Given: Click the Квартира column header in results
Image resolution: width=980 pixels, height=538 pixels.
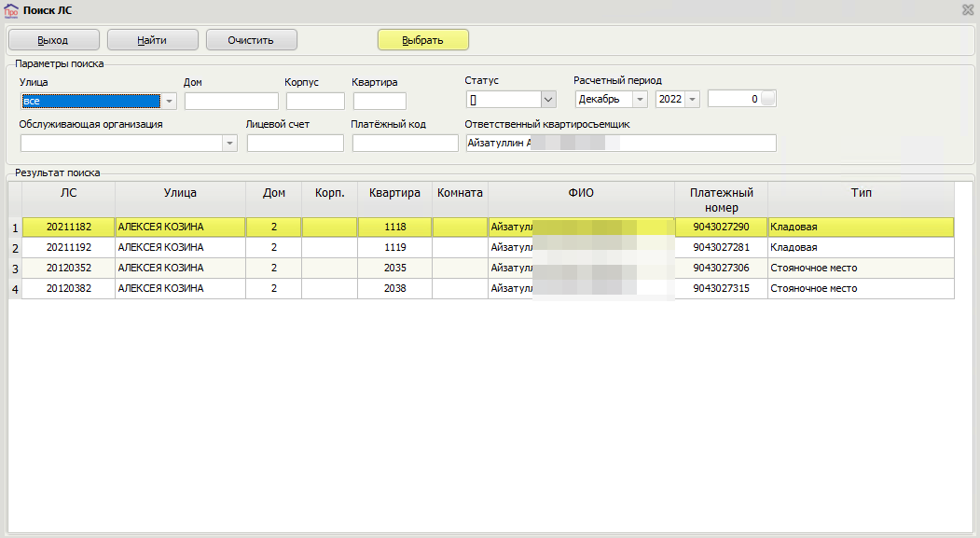Looking at the screenshot, I should (x=394, y=200).
